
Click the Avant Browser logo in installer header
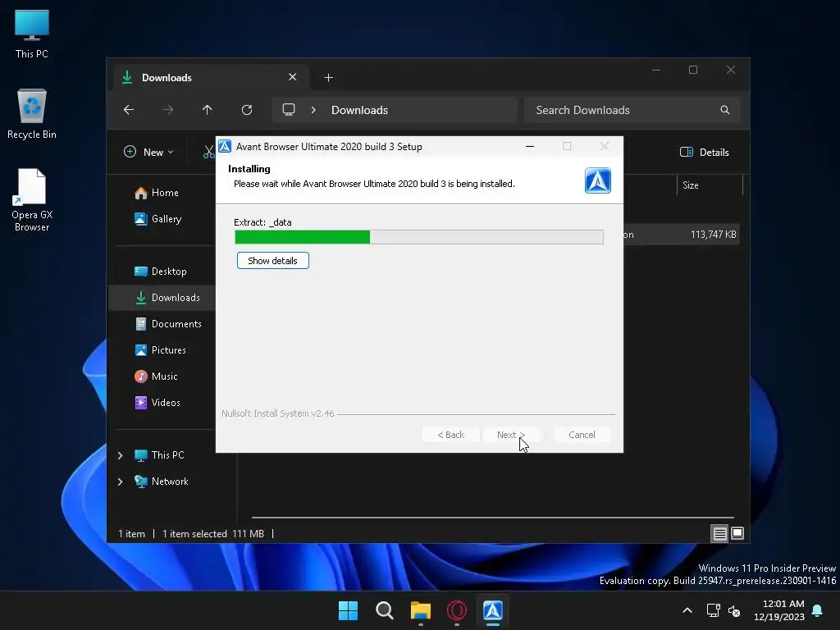point(597,180)
